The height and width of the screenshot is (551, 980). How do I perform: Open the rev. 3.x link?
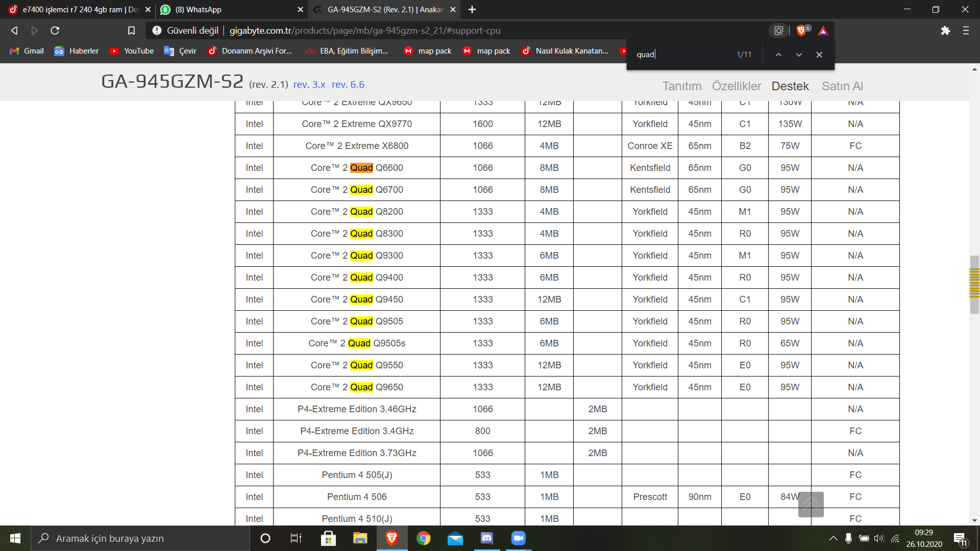(309, 85)
